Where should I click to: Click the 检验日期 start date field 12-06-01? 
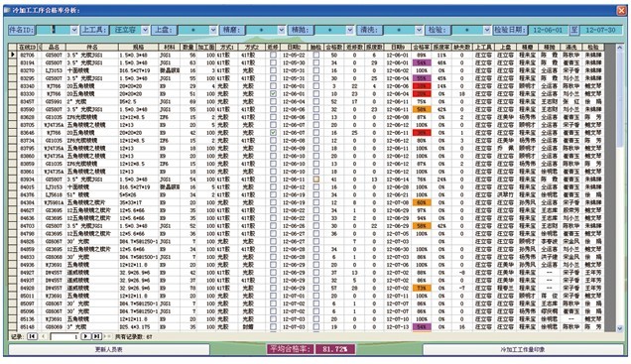(548, 30)
